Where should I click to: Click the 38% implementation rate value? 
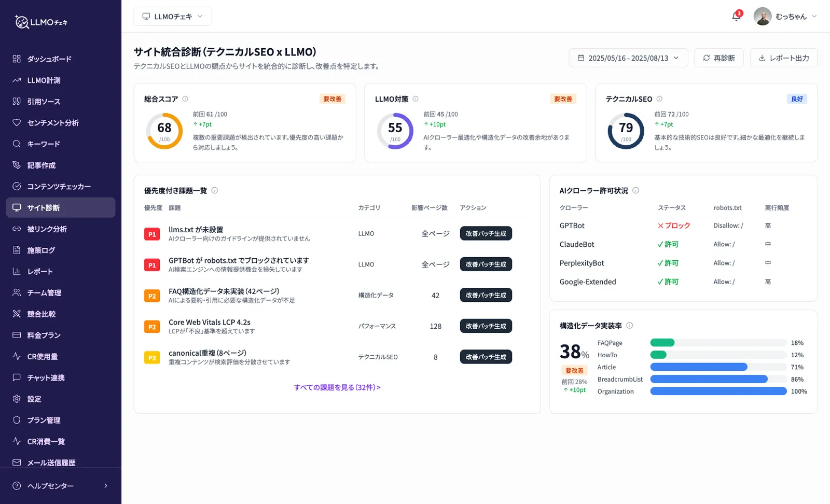point(574,352)
